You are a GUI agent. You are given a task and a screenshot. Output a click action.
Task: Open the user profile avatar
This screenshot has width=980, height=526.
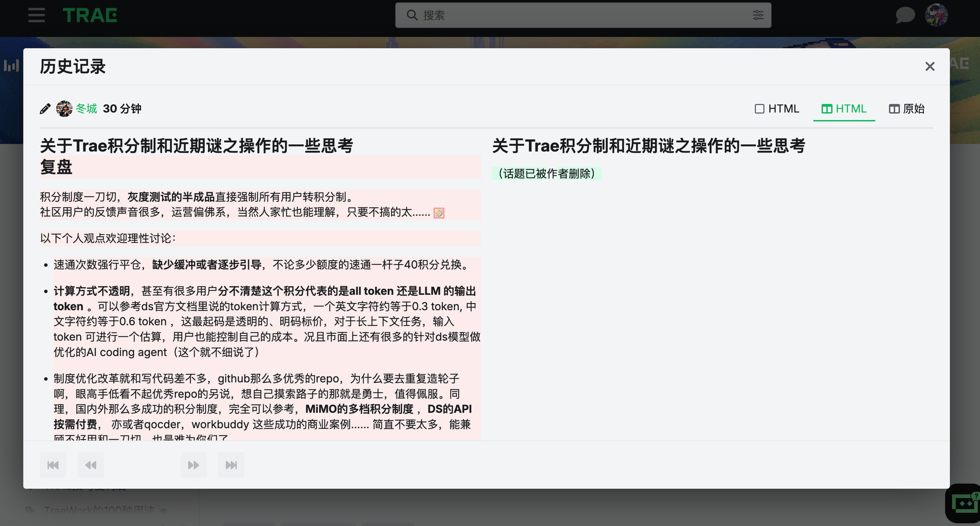point(937,15)
